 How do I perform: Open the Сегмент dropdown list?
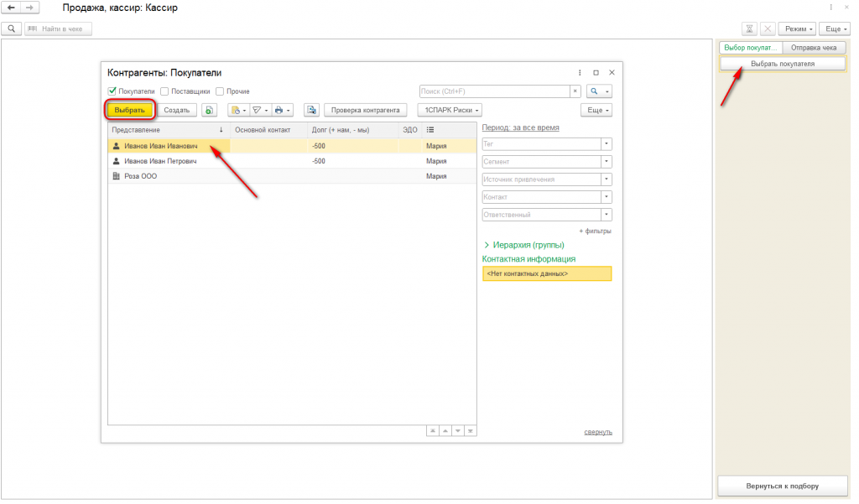(607, 162)
